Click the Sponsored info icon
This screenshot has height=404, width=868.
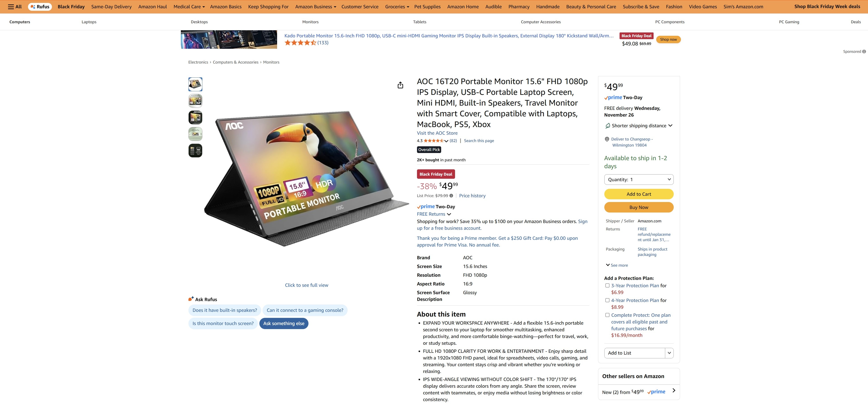pos(864,51)
